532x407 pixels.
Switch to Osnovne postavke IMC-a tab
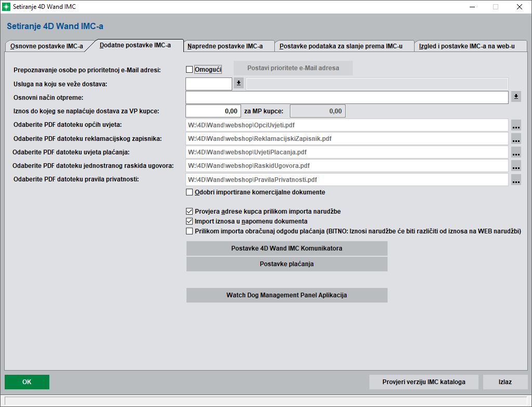coord(47,46)
